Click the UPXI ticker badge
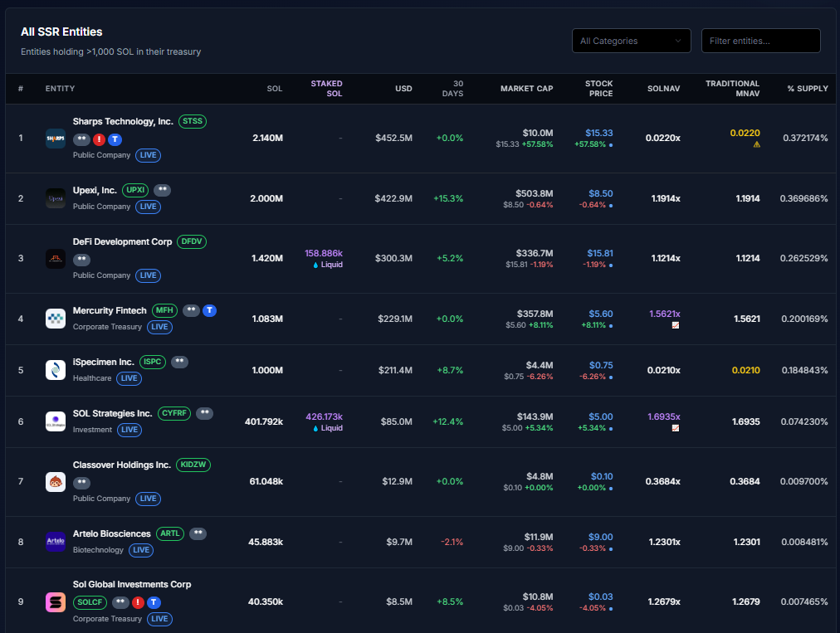This screenshot has height=633, width=840. [x=135, y=190]
